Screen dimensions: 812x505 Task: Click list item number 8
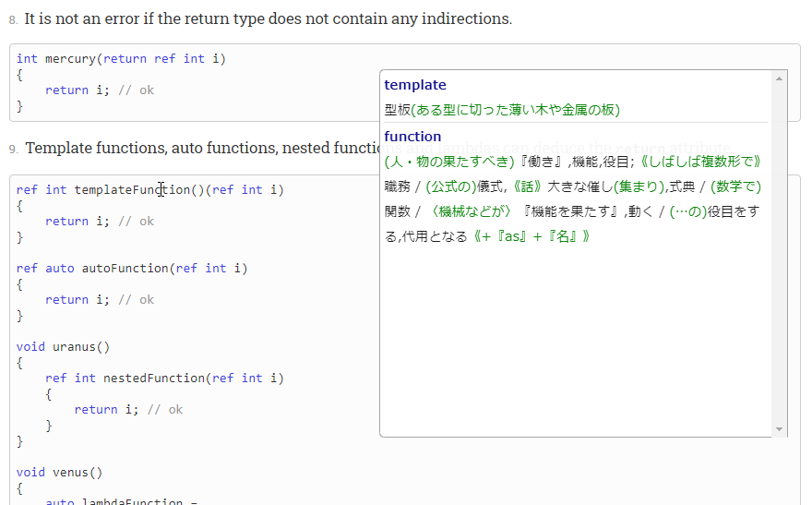click(13, 19)
